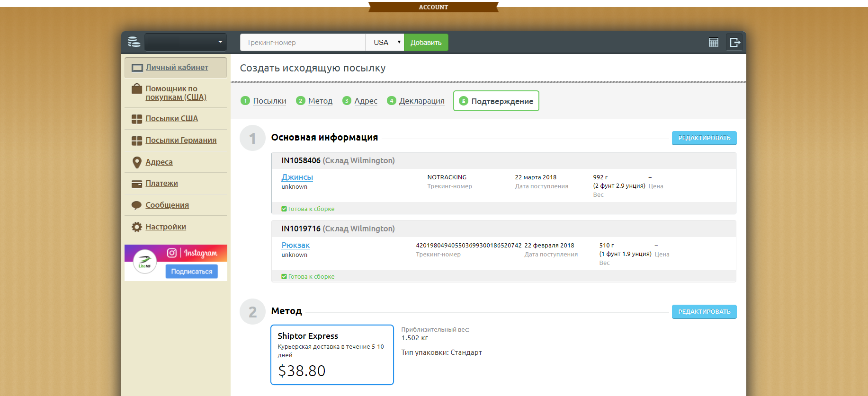The height and width of the screenshot is (396, 868).
Task: Click the speech bubble Сообщения icon
Action: coord(137,205)
